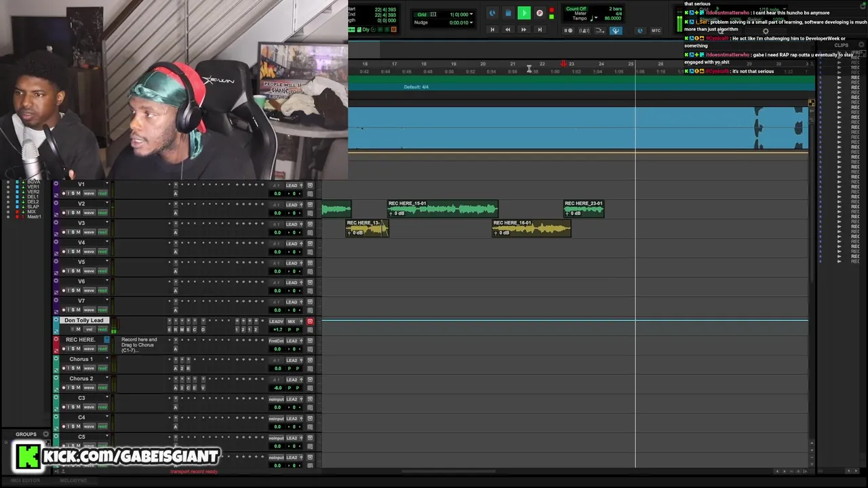868x488 pixels.
Task: Open V3 track comments icon
Action: 310,233
